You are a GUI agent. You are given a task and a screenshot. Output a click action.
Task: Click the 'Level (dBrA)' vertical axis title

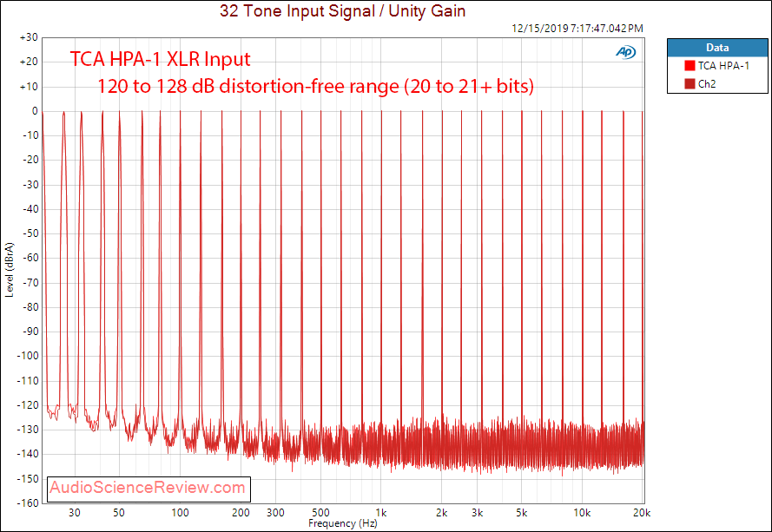point(10,270)
